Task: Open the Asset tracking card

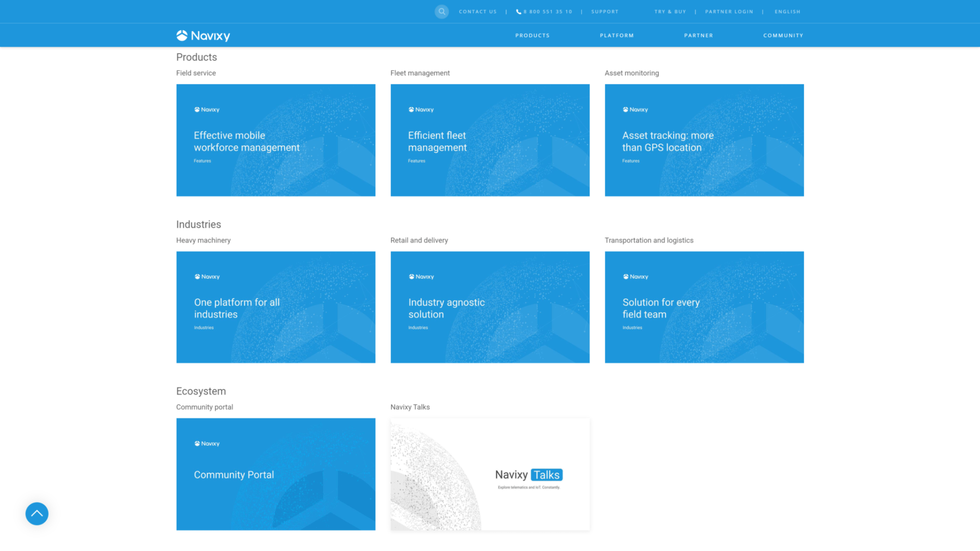Action: pyautogui.click(x=704, y=140)
